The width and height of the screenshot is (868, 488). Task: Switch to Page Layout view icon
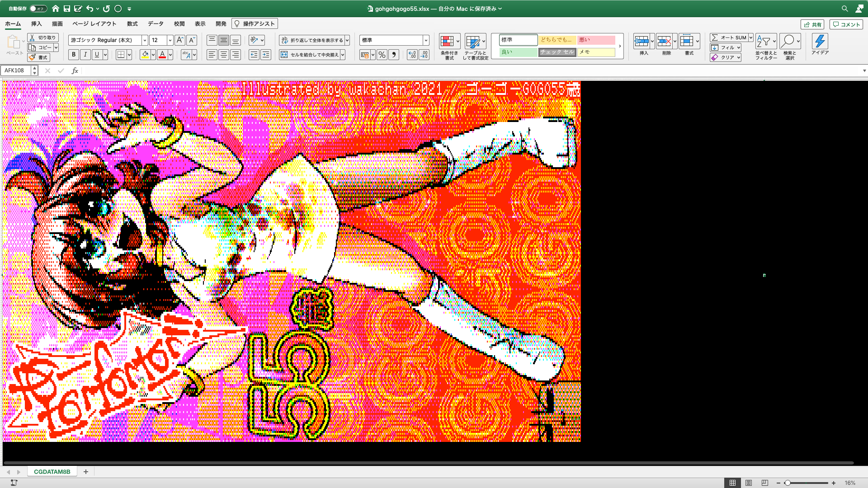point(749,483)
